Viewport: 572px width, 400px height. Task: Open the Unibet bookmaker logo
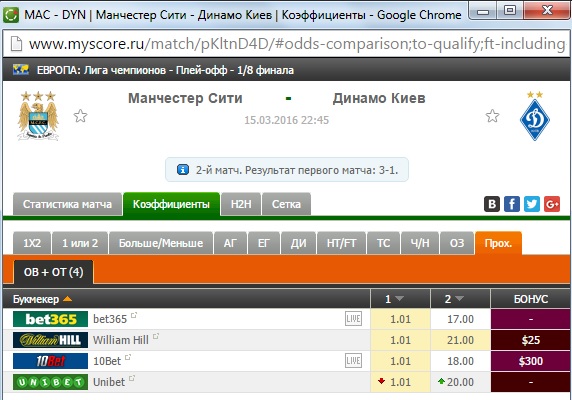click(x=50, y=382)
